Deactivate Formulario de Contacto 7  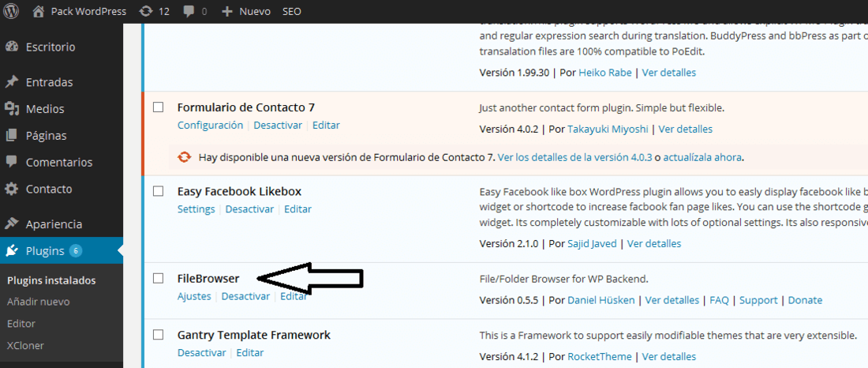tap(278, 126)
